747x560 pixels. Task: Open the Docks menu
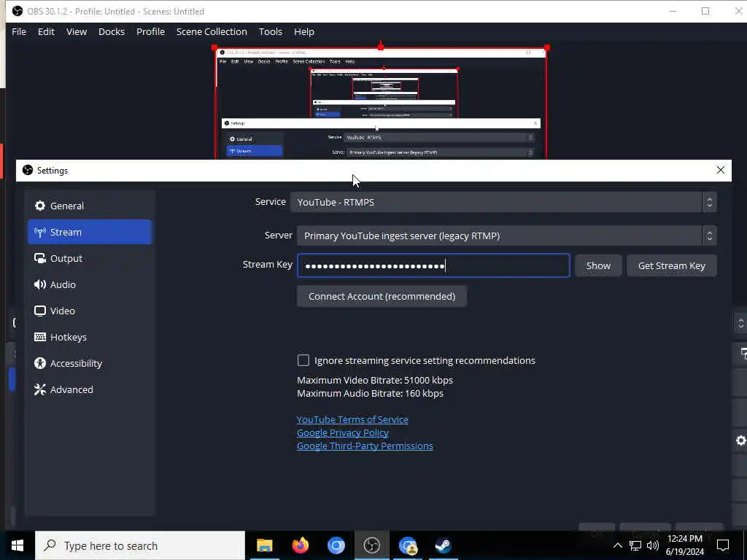coord(112,31)
